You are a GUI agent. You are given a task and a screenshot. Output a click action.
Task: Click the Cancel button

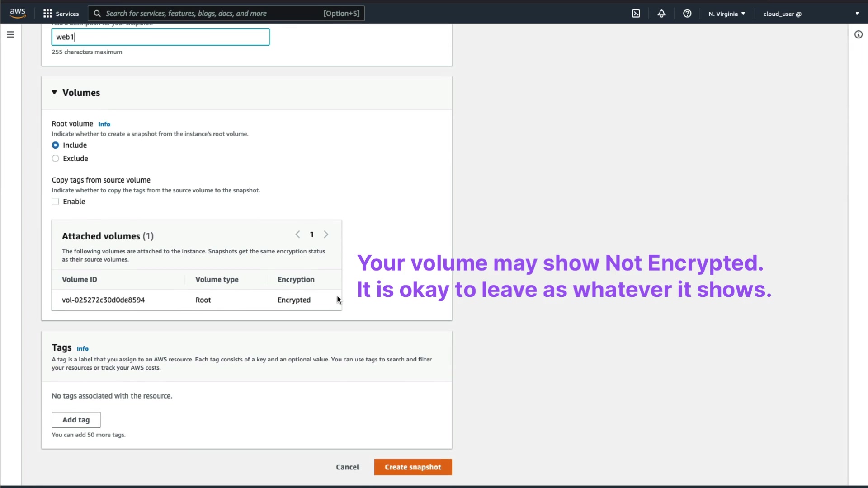347,467
